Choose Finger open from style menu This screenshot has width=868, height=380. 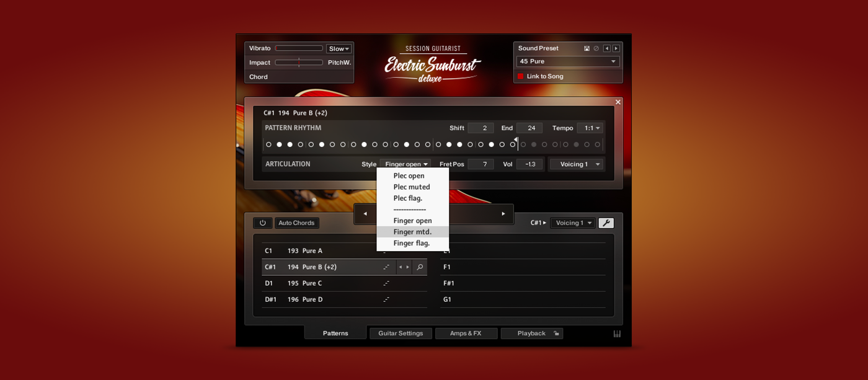(x=412, y=221)
